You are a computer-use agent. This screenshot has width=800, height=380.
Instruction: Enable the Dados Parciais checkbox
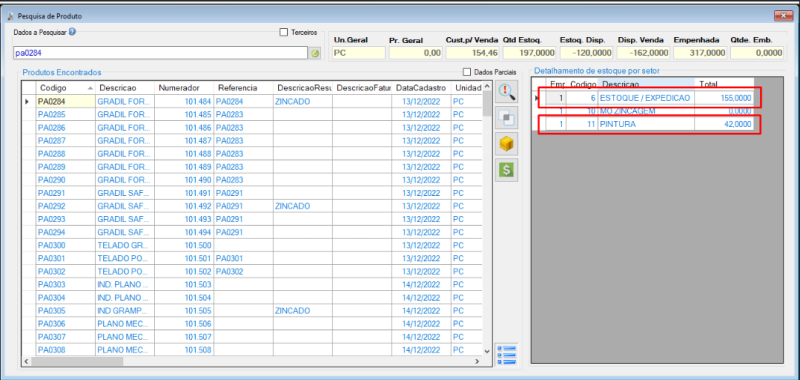click(466, 72)
